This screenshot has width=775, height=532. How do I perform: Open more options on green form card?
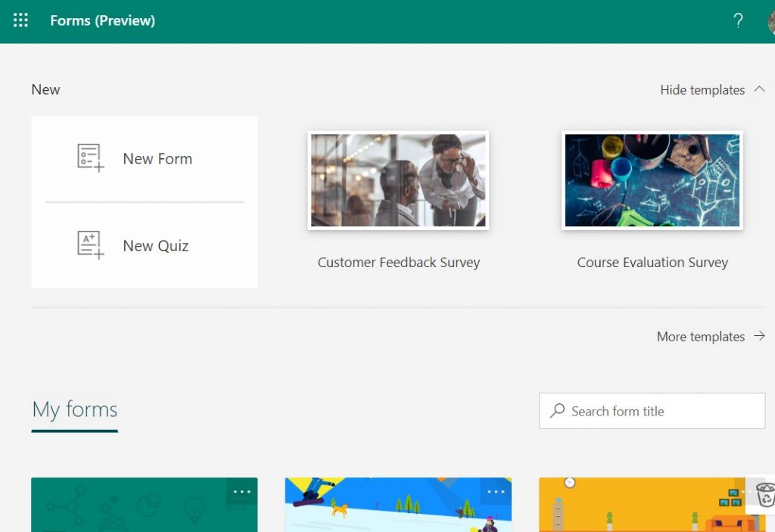click(x=241, y=492)
